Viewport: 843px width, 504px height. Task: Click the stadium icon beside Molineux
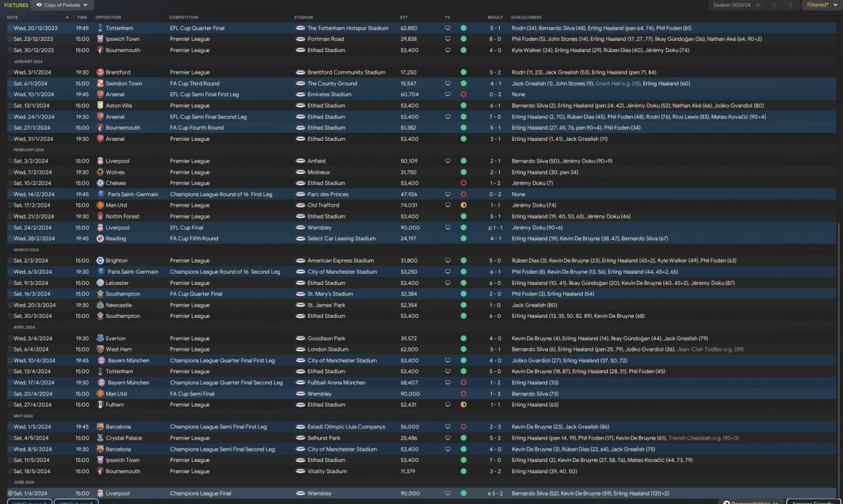(x=300, y=172)
